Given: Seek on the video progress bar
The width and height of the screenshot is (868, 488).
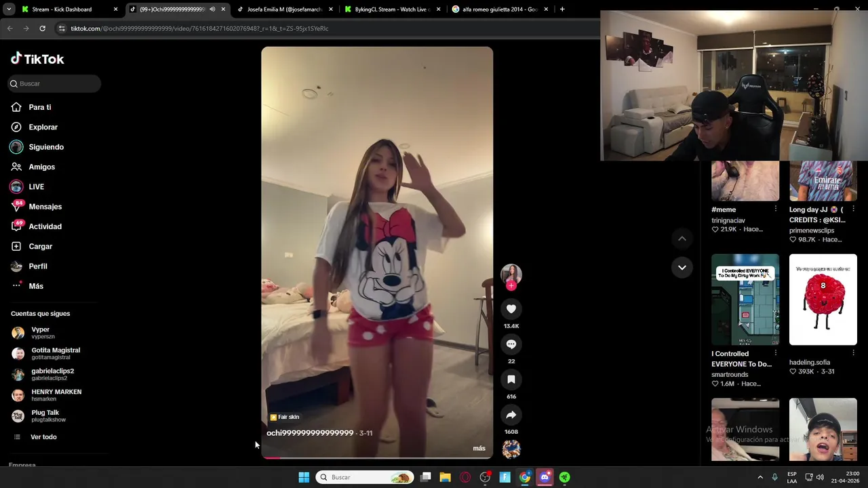Looking at the screenshot, I should (x=377, y=457).
